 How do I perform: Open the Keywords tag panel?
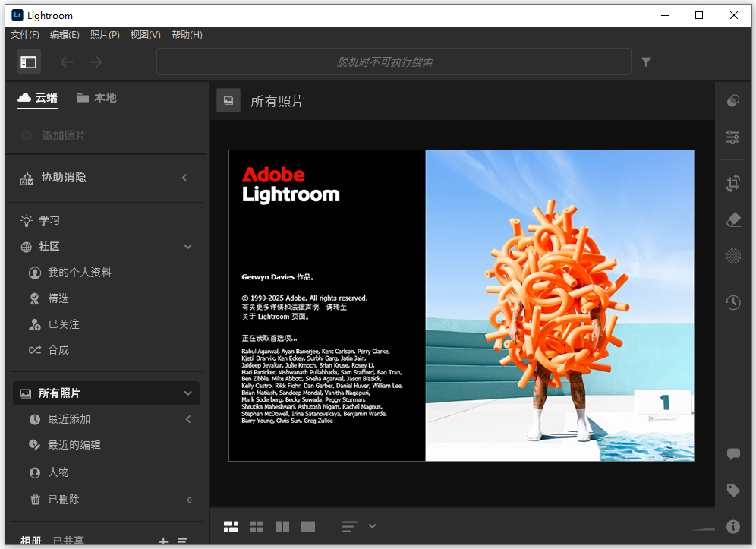pyautogui.click(x=732, y=490)
